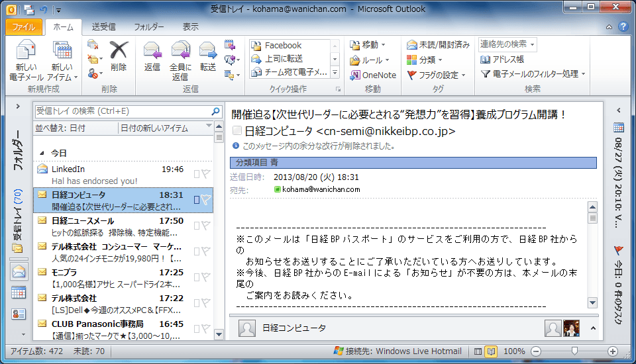Open the ルール dropdown
The image size is (636, 364).
[370, 60]
